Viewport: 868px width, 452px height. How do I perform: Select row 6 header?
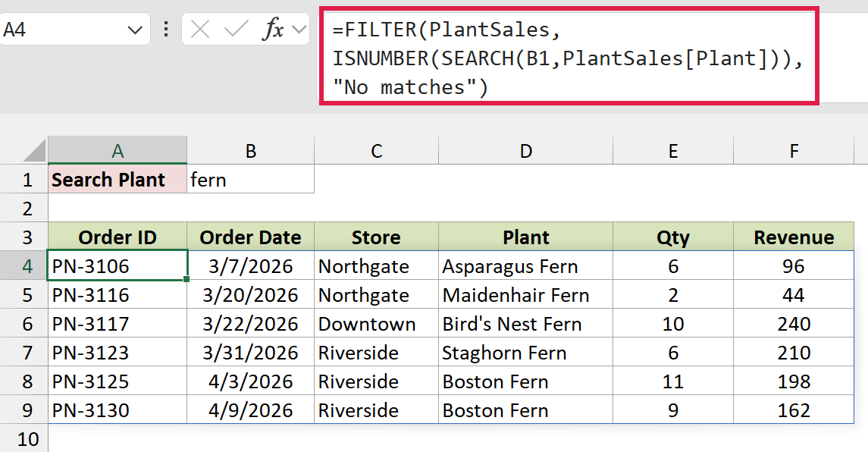(24, 324)
